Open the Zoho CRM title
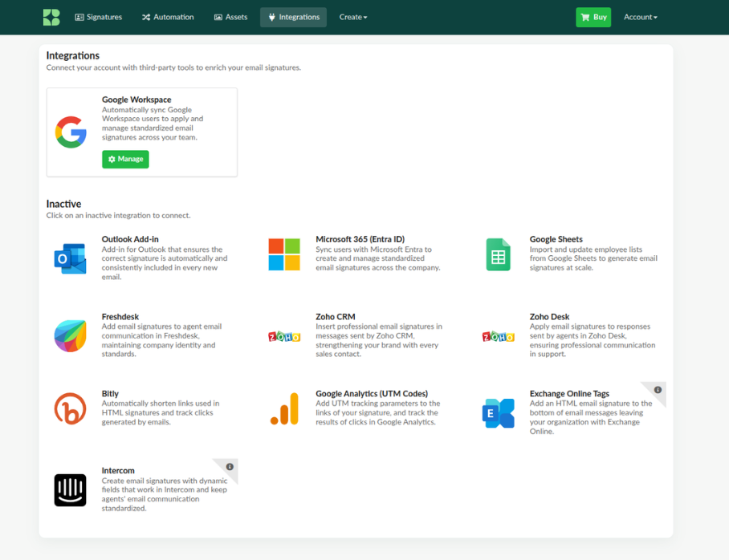Screen dimensions: 729x560 click(x=336, y=316)
